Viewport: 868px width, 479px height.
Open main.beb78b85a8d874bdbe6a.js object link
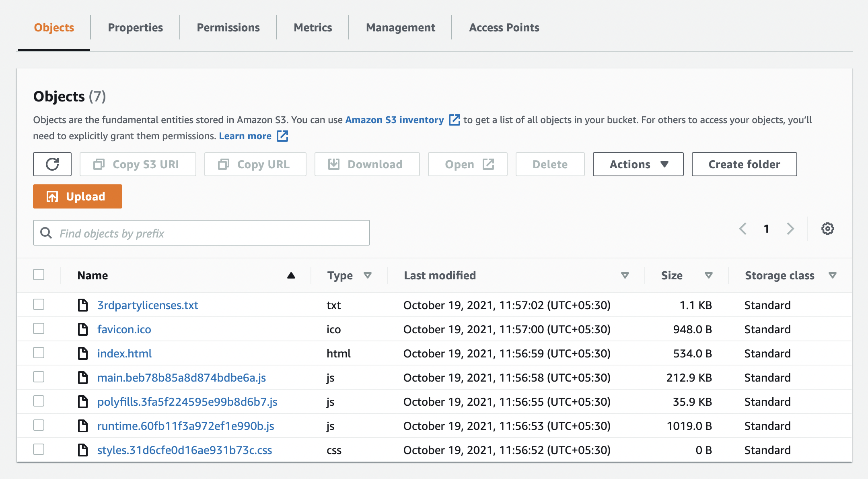click(181, 378)
